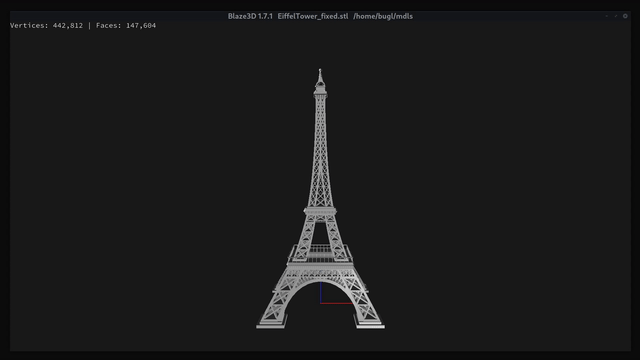
Task: Click the top observation deck of the tower
Action: [320, 93]
